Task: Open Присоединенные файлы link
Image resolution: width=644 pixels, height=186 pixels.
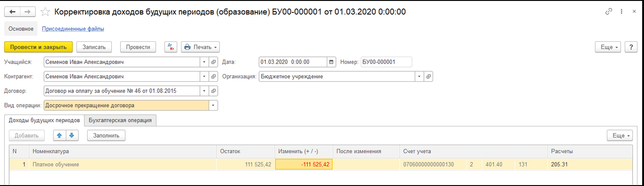Action: pyautogui.click(x=73, y=28)
